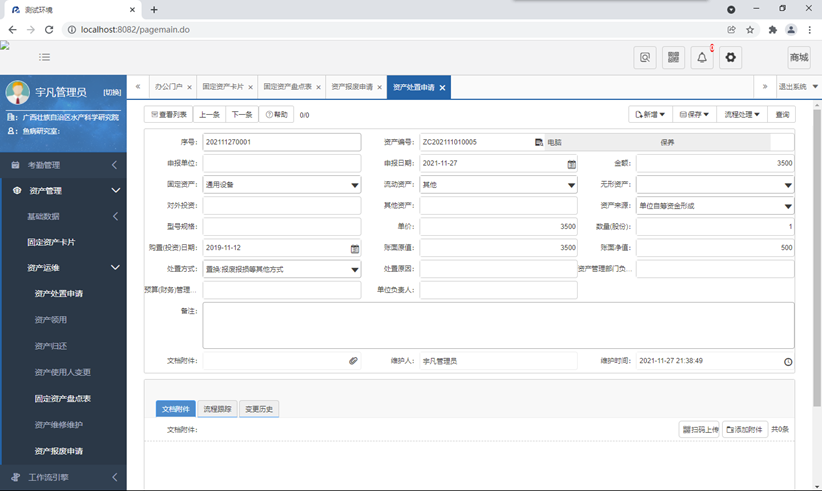Switch to 固定资产盘点表 tab
This screenshot has width=822, height=491.
pyautogui.click(x=287, y=87)
